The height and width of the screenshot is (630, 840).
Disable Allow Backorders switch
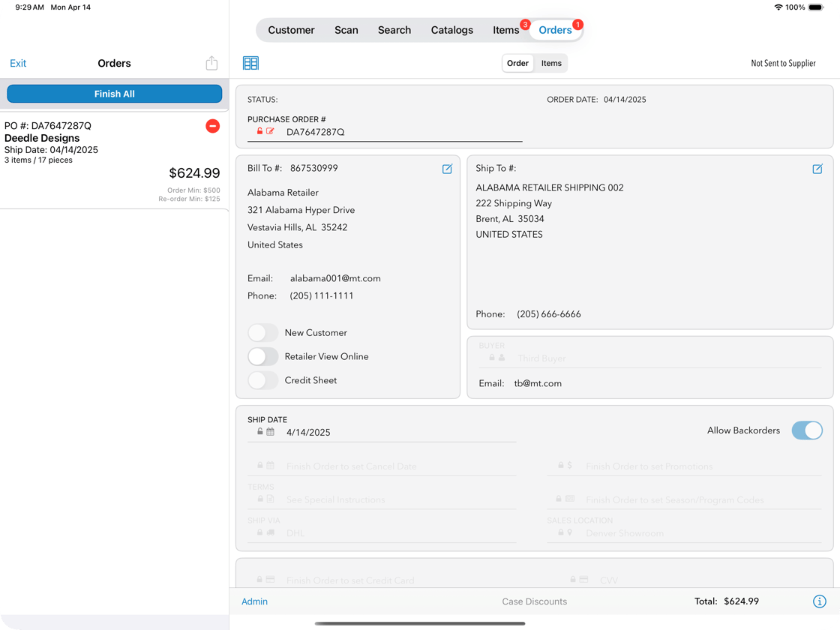tap(807, 430)
